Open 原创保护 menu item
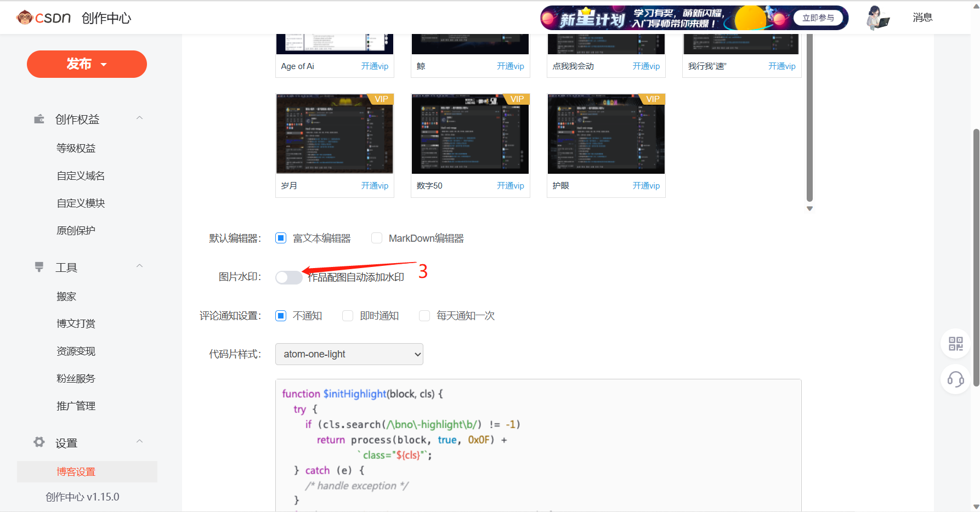The image size is (980, 512). pos(76,230)
